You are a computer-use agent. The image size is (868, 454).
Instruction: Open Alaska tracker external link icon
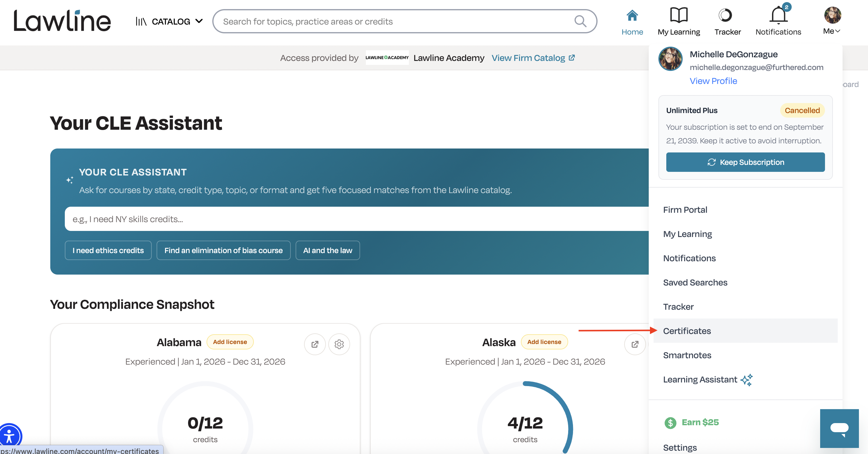click(635, 344)
